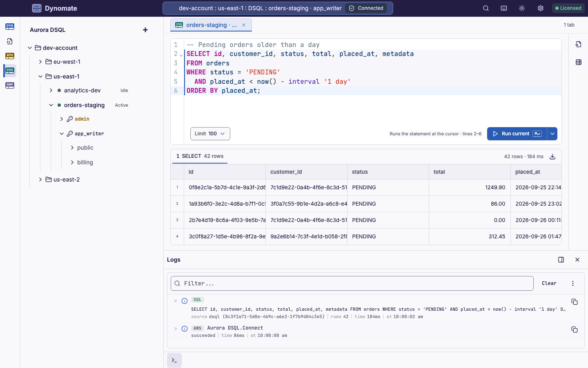Click the Licensed status badge
588x368 pixels.
tap(568, 8)
